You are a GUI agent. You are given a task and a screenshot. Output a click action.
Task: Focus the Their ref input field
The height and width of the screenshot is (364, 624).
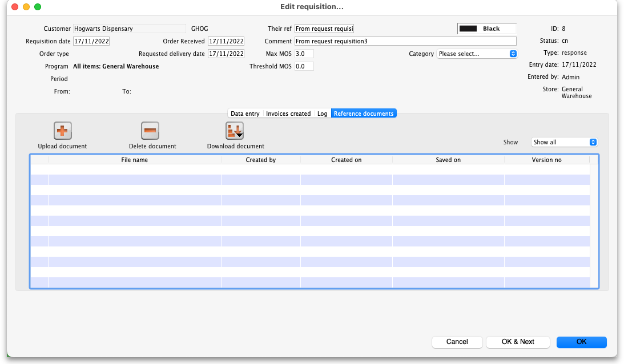point(324,29)
